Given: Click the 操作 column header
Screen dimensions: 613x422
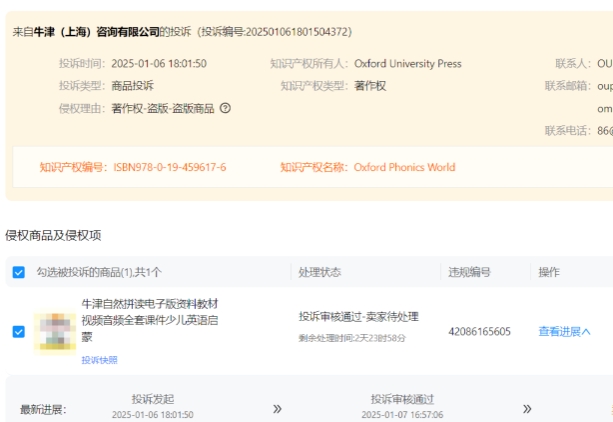Looking at the screenshot, I should [549, 272].
